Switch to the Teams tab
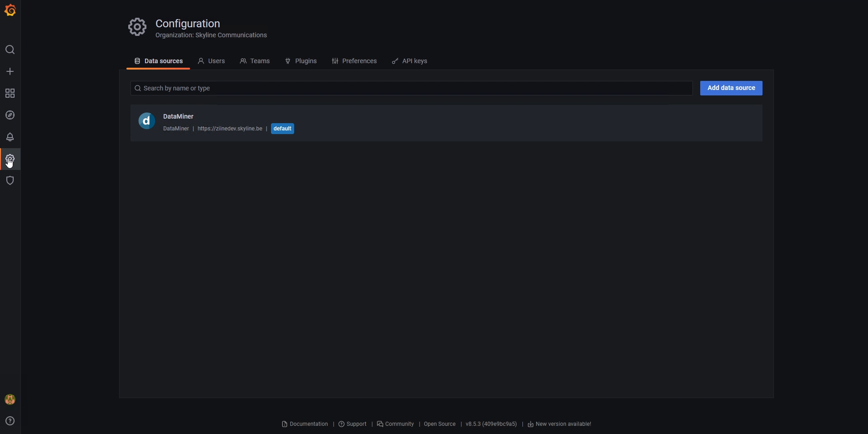This screenshot has width=868, height=434. pyautogui.click(x=255, y=61)
